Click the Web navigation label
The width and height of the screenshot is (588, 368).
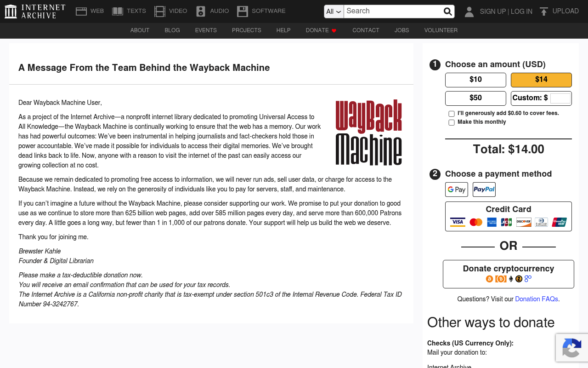pyautogui.click(x=97, y=11)
